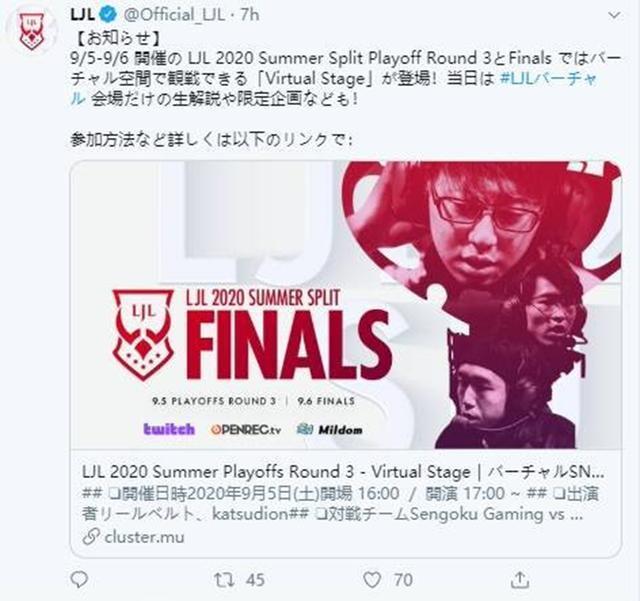Like the tweet with heart icon
Screen dimensions: 640x601
click(x=372, y=580)
